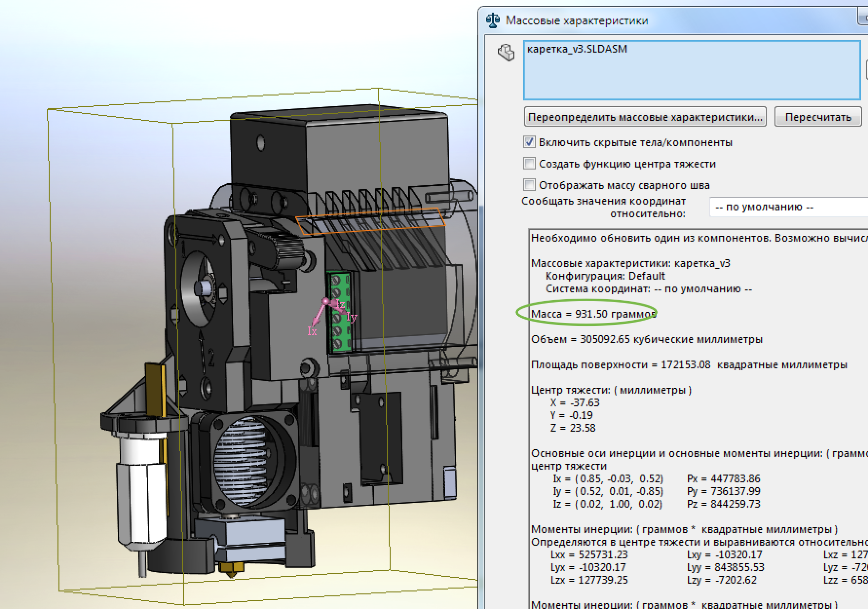Click the pink Ix axis label
This screenshot has height=609, width=868.
[312, 331]
